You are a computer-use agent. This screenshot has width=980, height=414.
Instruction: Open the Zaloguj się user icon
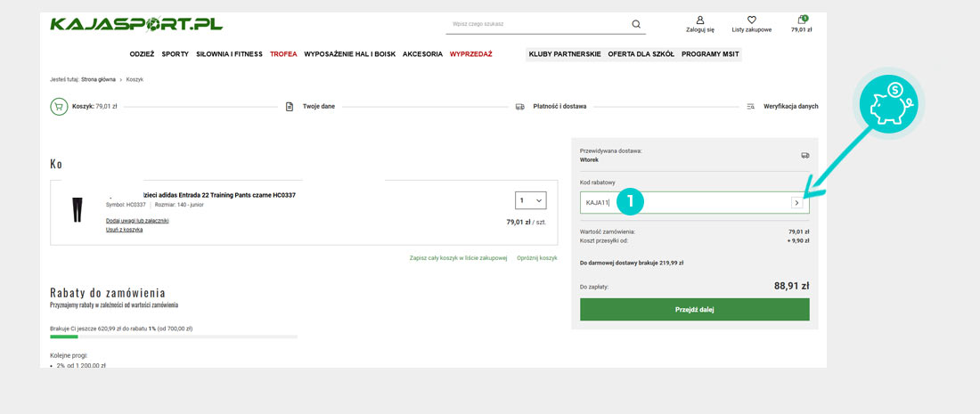pyautogui.click(x=699, y=20)
